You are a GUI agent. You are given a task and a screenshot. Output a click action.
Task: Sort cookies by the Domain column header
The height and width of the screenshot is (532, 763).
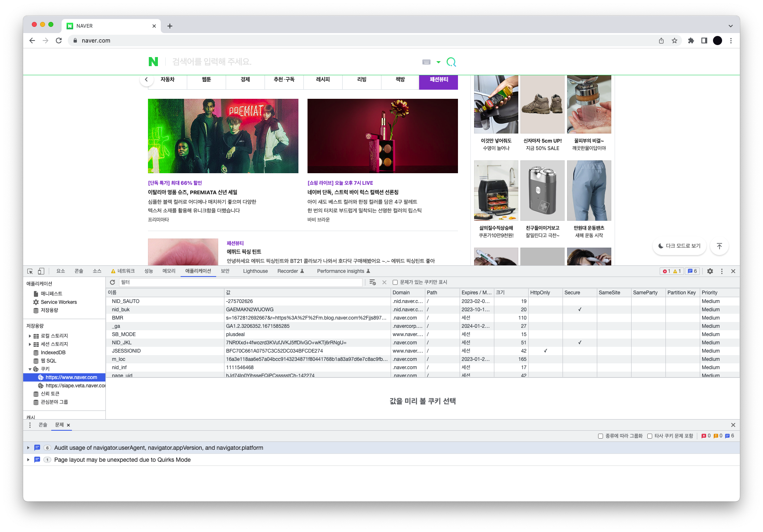408,293
